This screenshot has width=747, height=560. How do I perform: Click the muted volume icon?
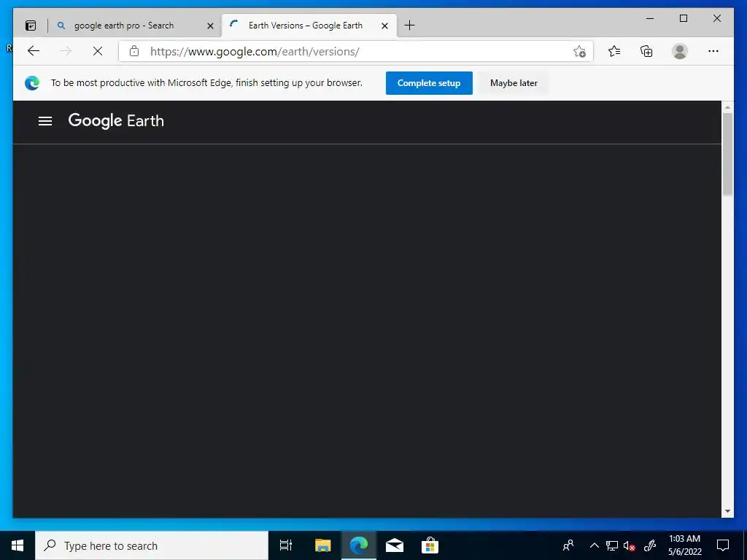click(x=630, y=545)
